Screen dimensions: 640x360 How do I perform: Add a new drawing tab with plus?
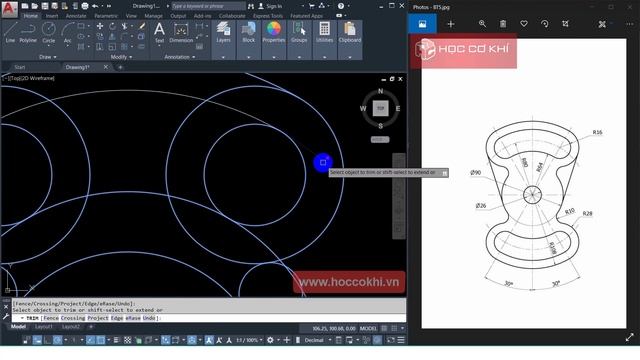tap(120, 67)
